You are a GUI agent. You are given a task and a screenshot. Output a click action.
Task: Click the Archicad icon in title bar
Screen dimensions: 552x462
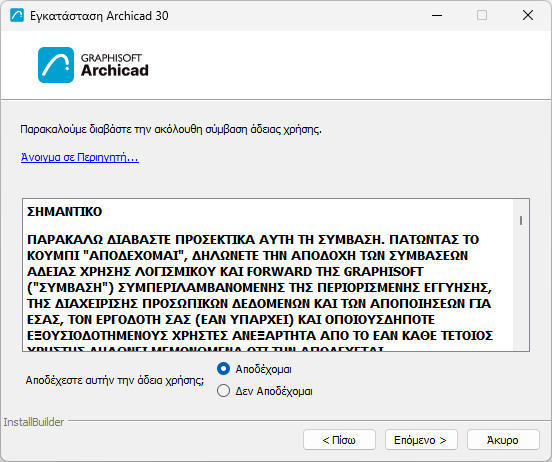17,15
